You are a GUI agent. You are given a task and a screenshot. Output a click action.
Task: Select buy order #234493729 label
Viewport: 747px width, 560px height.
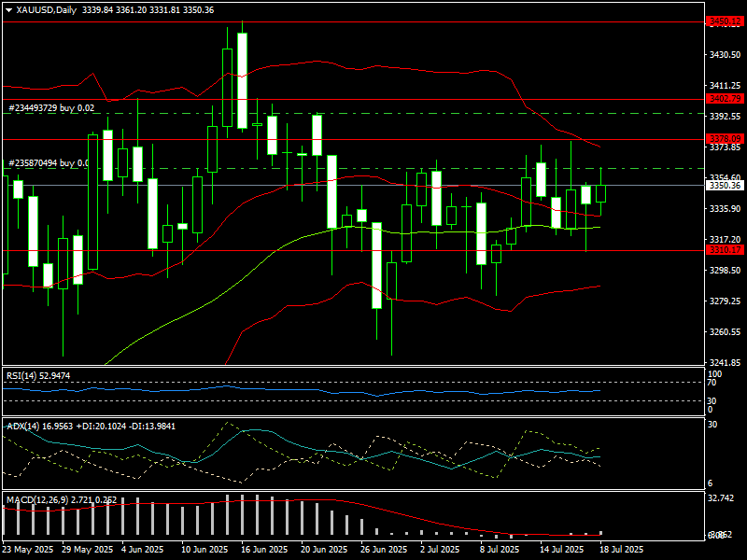pyautogui.click(x=50, y=108)
